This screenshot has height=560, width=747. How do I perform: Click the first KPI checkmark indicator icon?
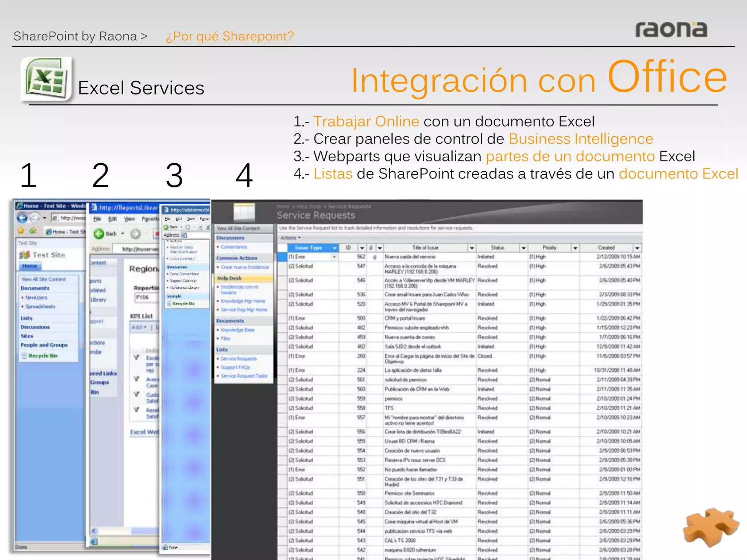point(137,357)
